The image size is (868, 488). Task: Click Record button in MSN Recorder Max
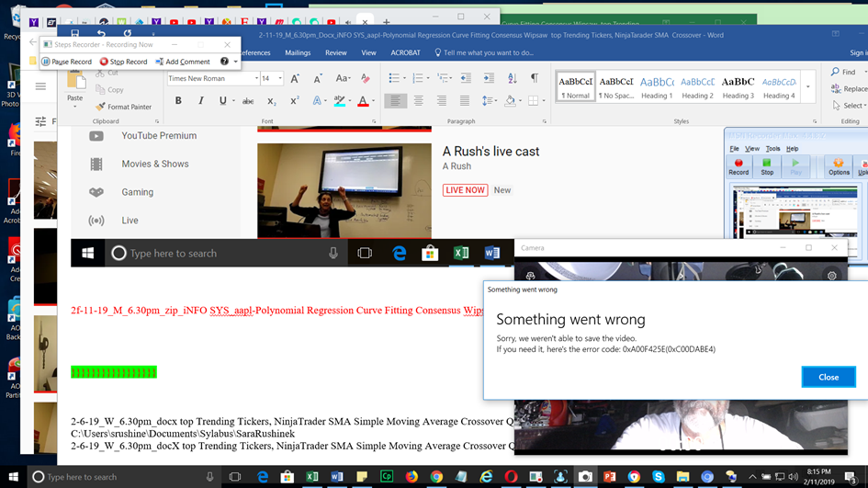coord(738,166)
